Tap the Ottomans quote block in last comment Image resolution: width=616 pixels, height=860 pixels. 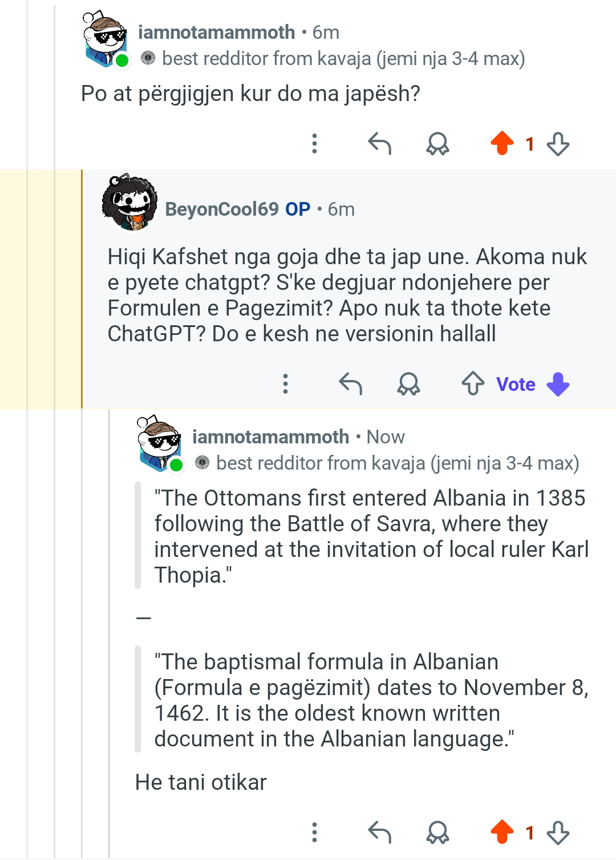(x=370, y=536)
